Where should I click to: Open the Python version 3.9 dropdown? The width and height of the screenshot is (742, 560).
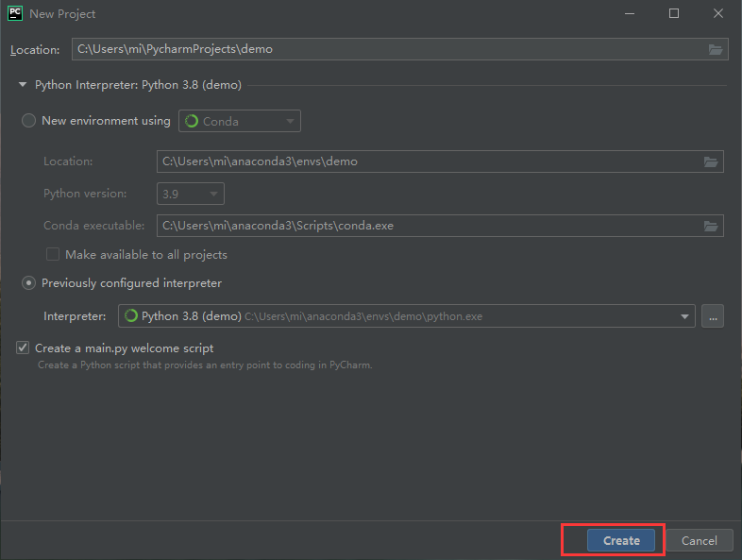coord(191,194)
